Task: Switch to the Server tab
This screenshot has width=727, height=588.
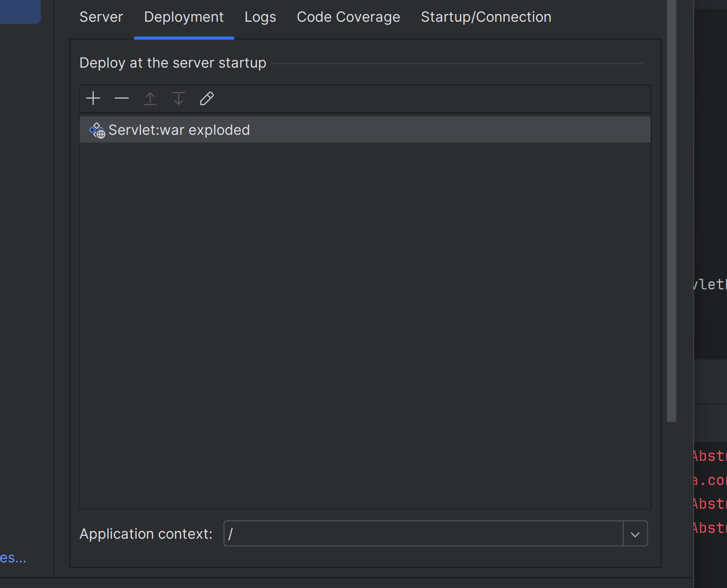Action: 101,17
